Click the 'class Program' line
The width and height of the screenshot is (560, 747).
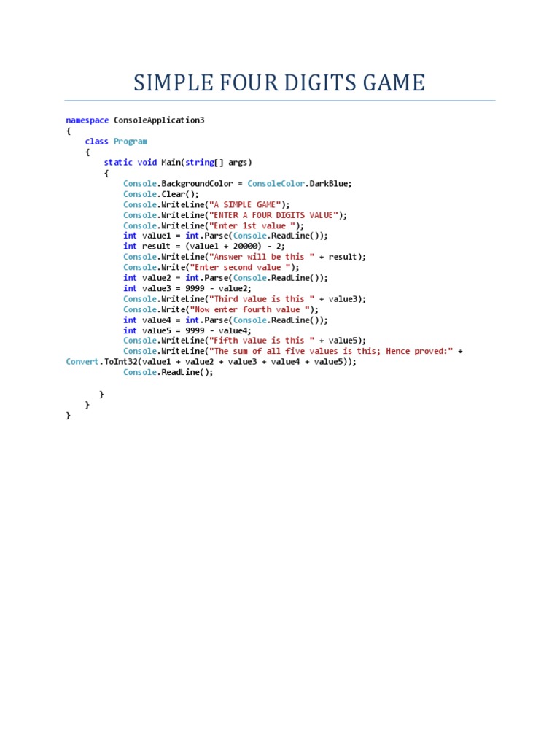pos(116,142)
